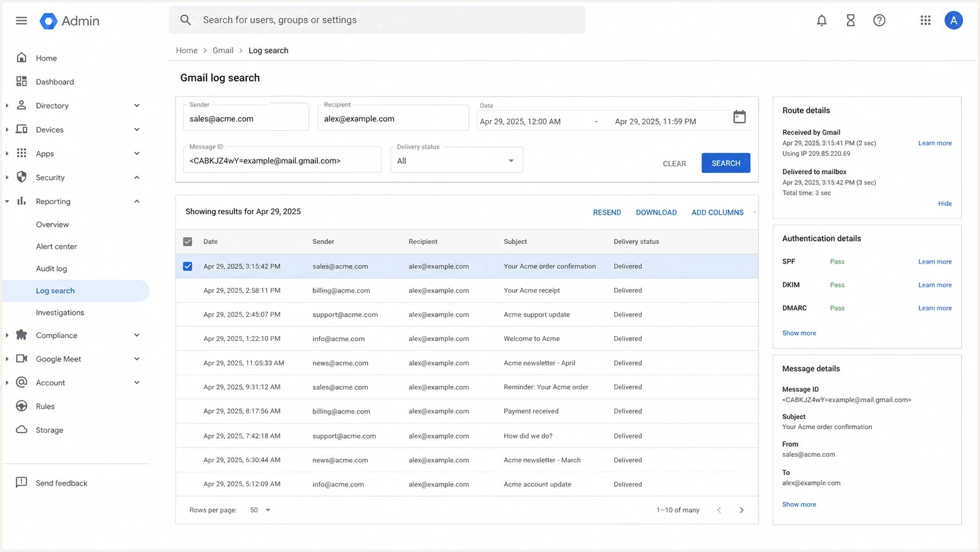Screen dimensions: 980x552
Task: Show more Authentication details
Action: (x=799, y=333)
